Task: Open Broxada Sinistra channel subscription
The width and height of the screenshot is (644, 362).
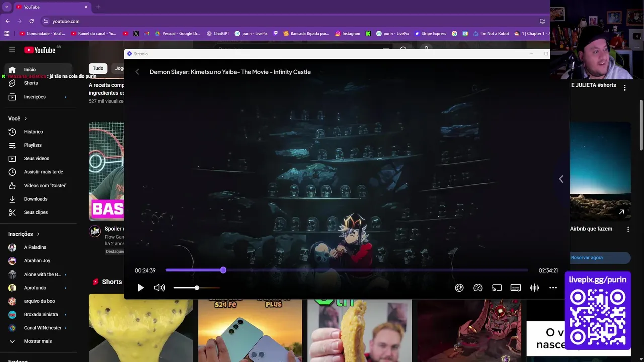Action: pos(38,314)
